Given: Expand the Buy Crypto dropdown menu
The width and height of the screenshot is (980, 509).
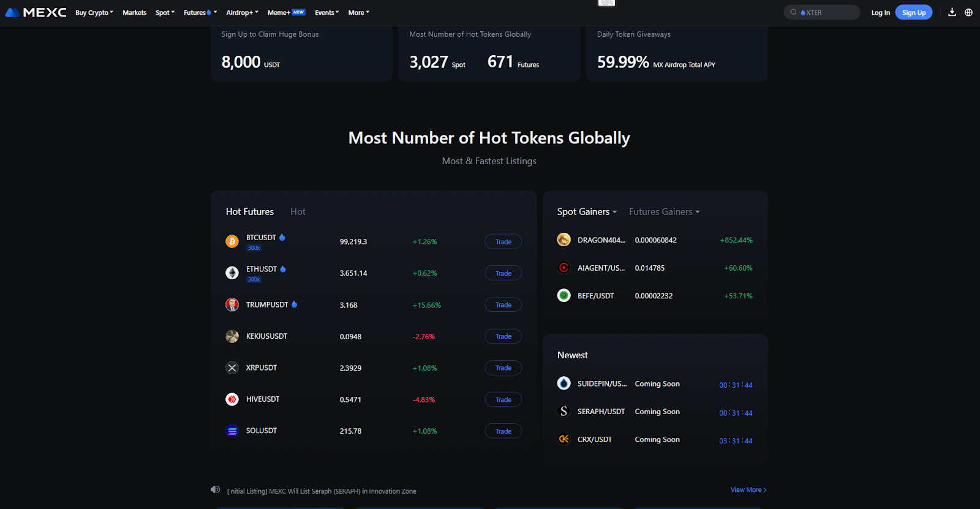Looking at the screenshot, I should point(94,12).
